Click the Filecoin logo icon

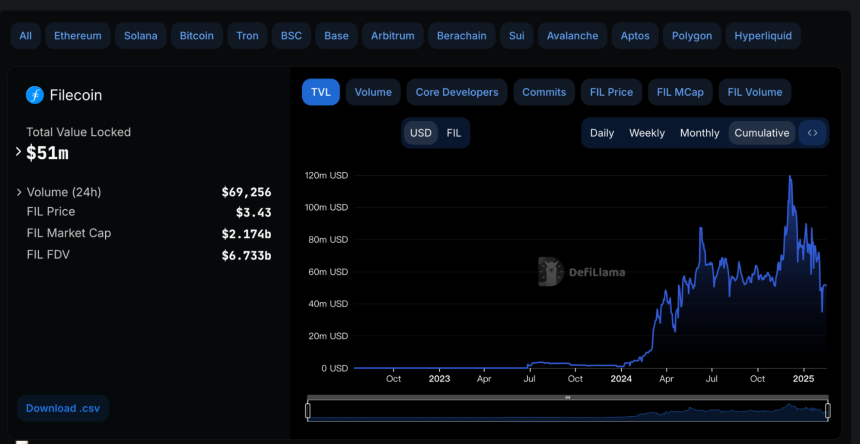pos(35,95)
